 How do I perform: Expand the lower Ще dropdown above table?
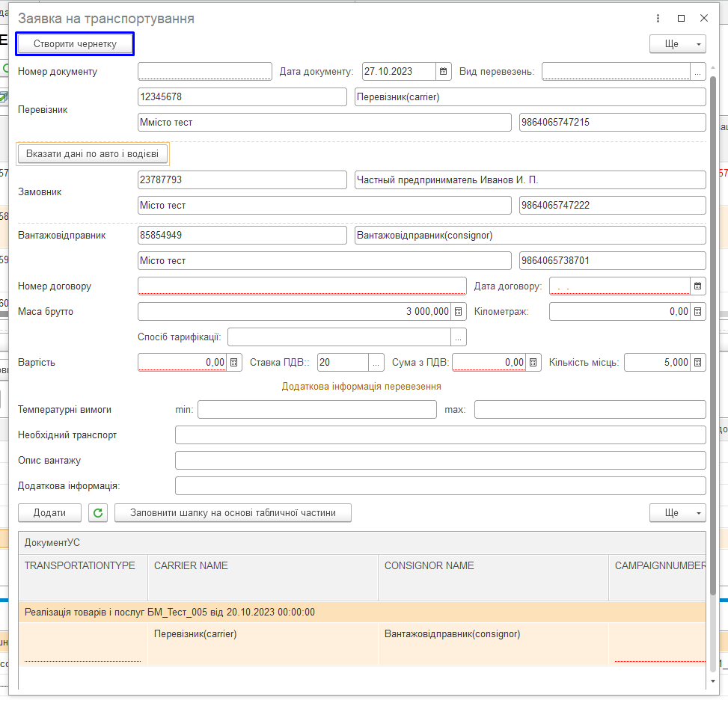click(677, 513)
